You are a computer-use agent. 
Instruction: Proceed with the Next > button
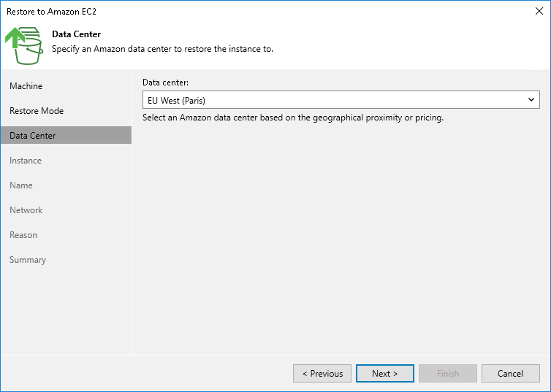384,374
